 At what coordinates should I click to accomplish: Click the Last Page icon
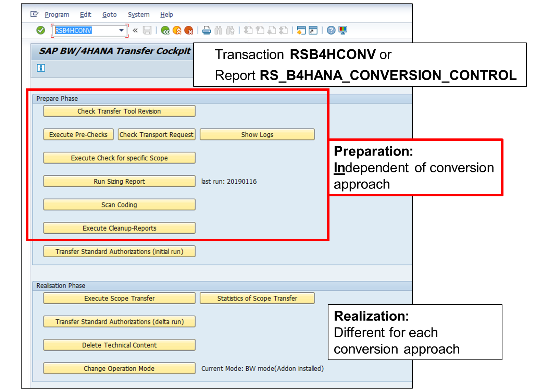pyautogui.click(x=284, y=30)
